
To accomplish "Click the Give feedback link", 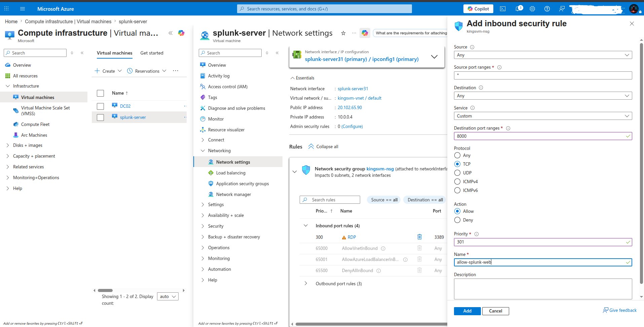I will click(x=620, y=310).
